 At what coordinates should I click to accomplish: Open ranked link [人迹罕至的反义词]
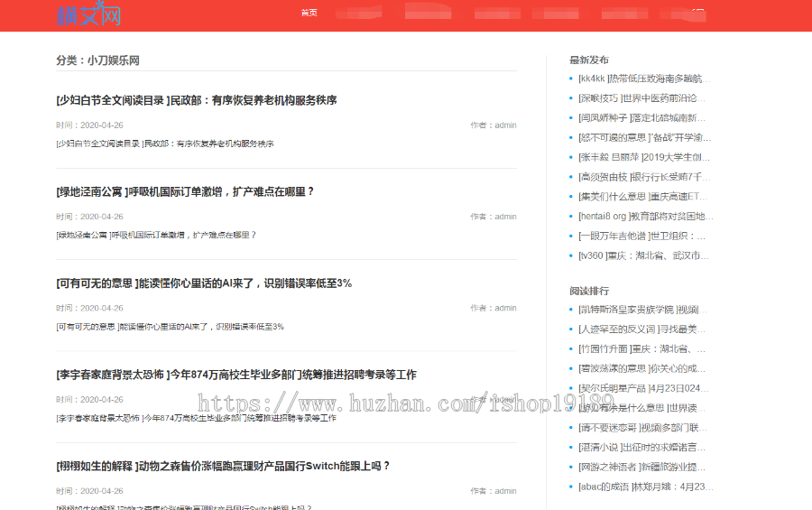[x=641, y=329]
